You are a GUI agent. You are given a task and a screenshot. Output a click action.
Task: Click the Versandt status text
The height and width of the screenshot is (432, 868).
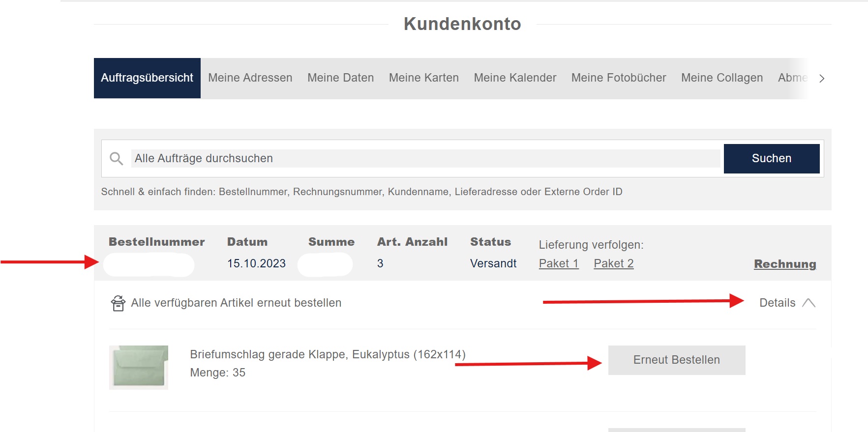[x=493, y=263]
